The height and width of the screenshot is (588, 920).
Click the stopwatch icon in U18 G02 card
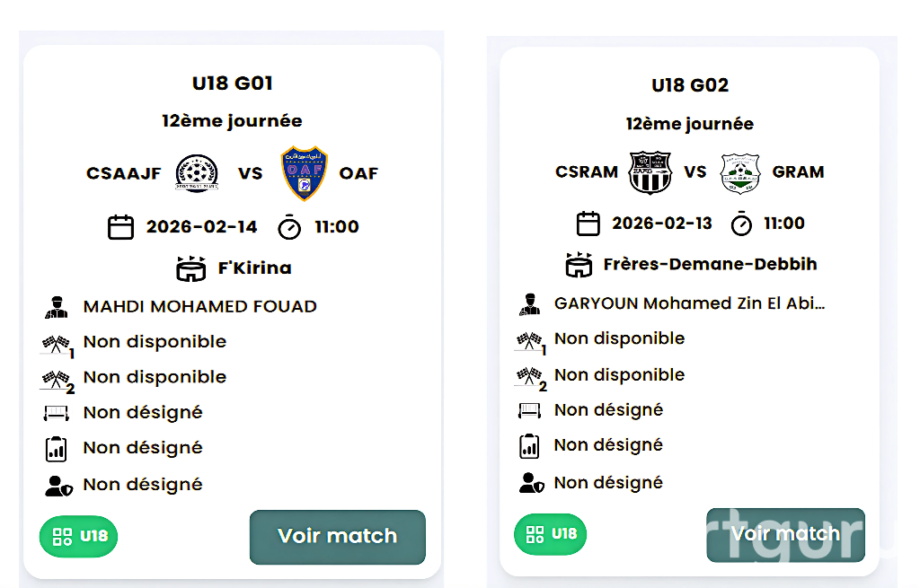[741, 224]
